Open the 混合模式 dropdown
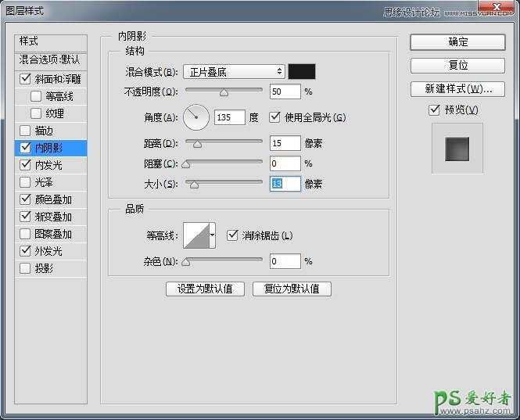 (234, 72)
